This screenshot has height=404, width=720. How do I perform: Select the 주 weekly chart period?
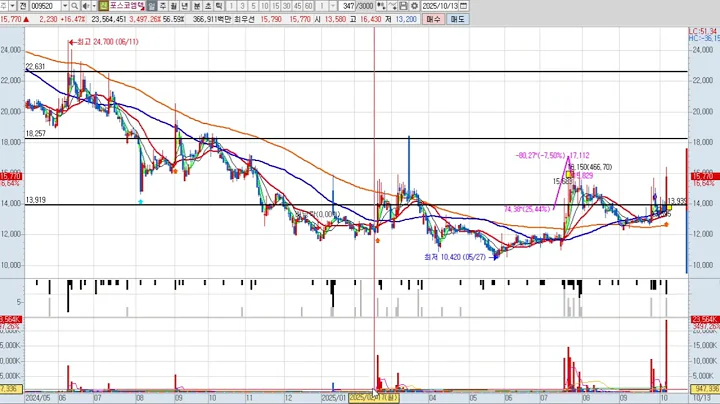point(163,6)
